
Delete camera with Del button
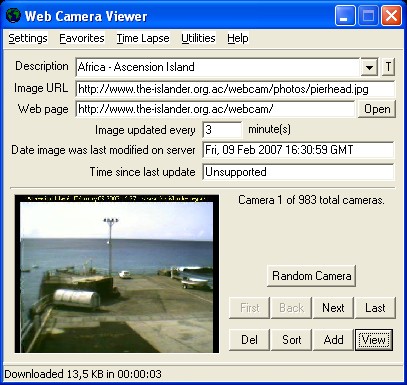coord(249,340)
